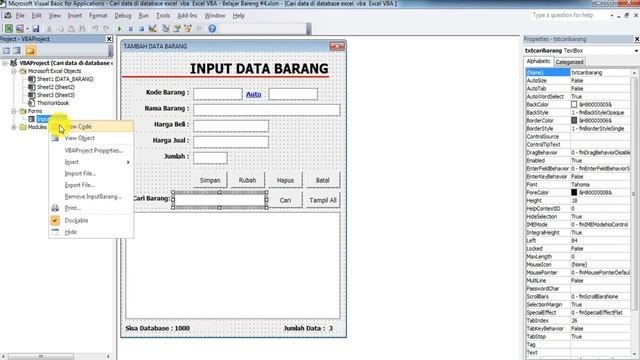Open the object selector dropdown in Properties
The height and width of the screenshot is (360, 640).
click(x=636, y=51)
